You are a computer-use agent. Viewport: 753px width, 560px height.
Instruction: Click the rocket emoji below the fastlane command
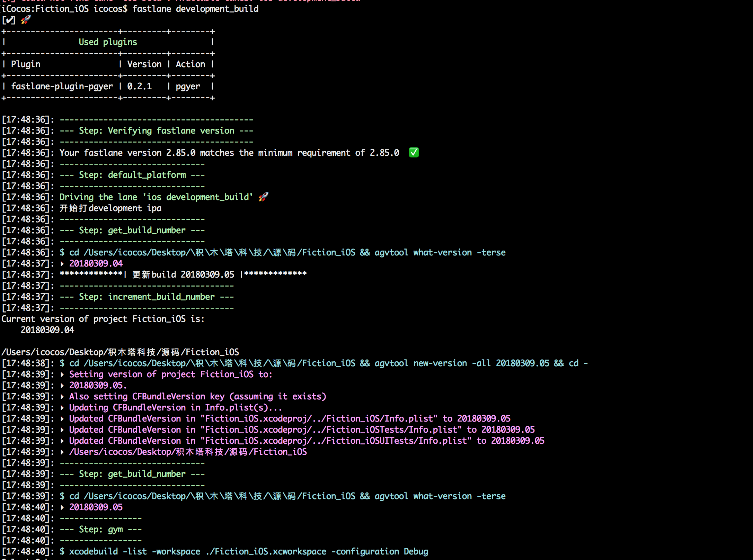tap(26, 20)
